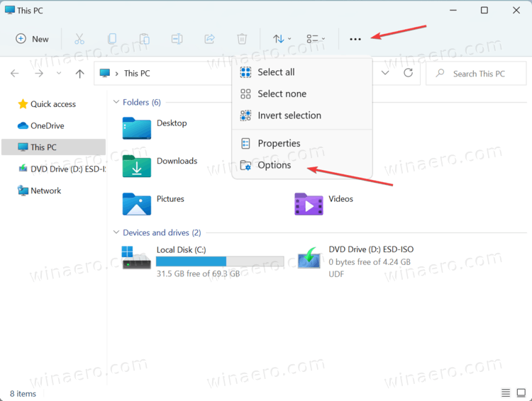Collapse the Folders (6) group
Image resolution: width=532 pixels, height=401 pixels.
116,102
